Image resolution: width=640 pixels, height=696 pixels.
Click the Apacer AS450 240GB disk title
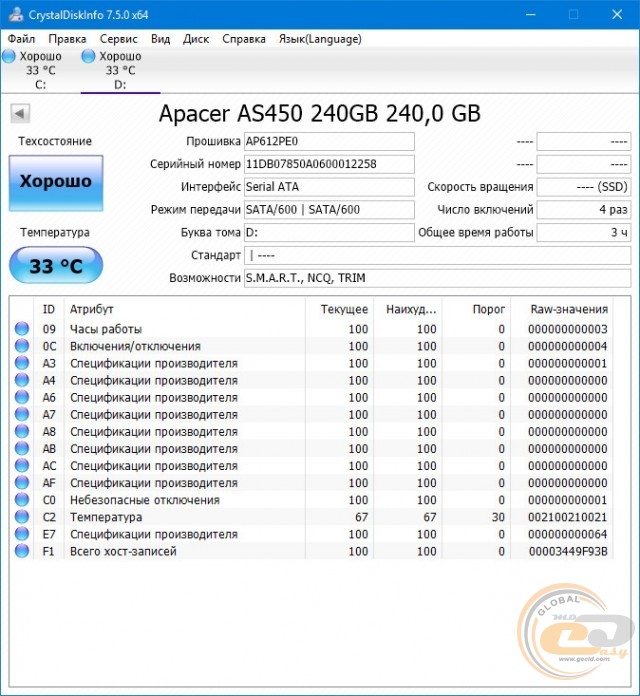[320, 113]
